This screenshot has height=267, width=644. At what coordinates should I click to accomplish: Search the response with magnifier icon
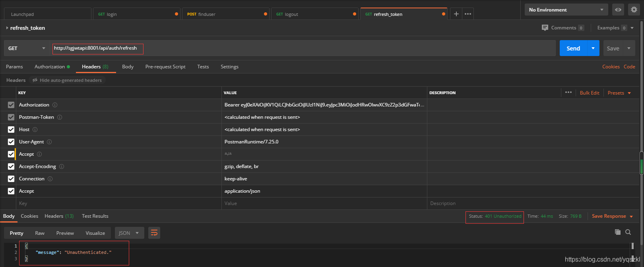[x=628, y=232]
